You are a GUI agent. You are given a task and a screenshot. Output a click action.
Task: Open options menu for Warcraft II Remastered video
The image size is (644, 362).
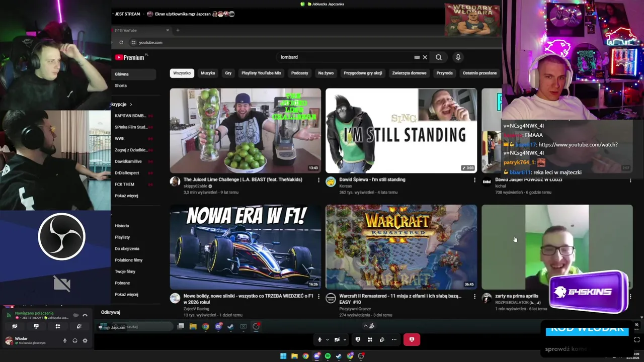[474, 297]
